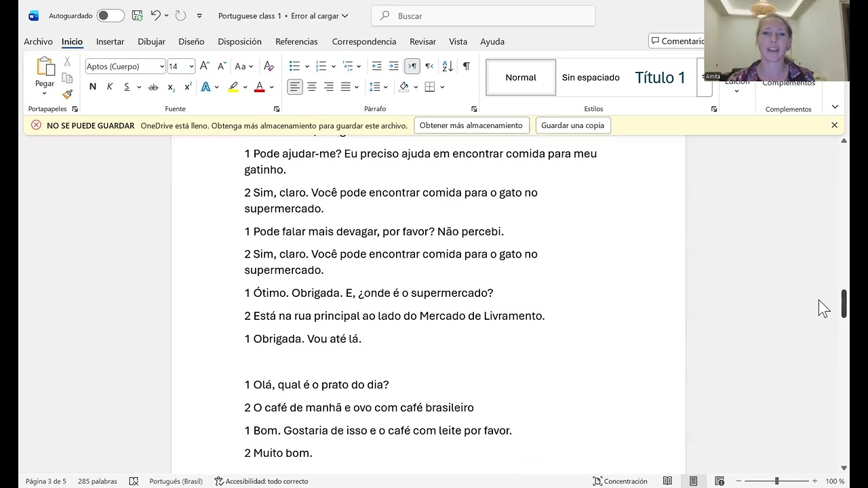This screenshot has height=488, width=868.
Task: Open the borders dropdown
Action: (x=442, y=87)
